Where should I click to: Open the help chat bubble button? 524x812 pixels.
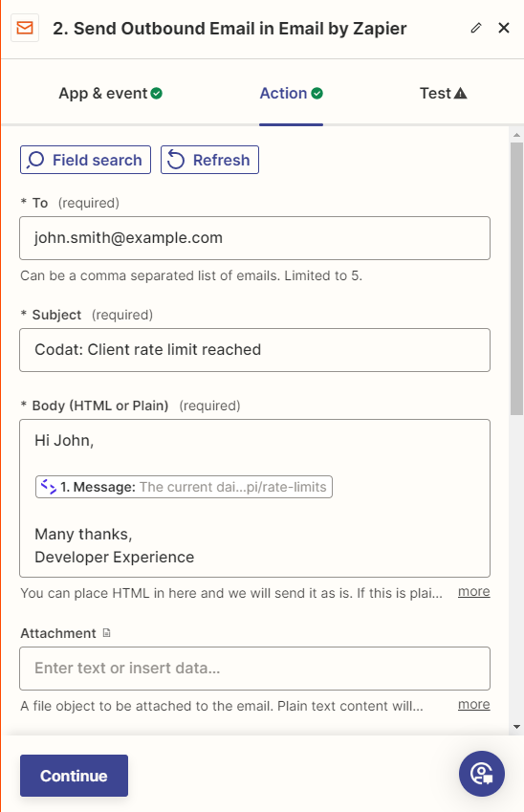[482, 774]
